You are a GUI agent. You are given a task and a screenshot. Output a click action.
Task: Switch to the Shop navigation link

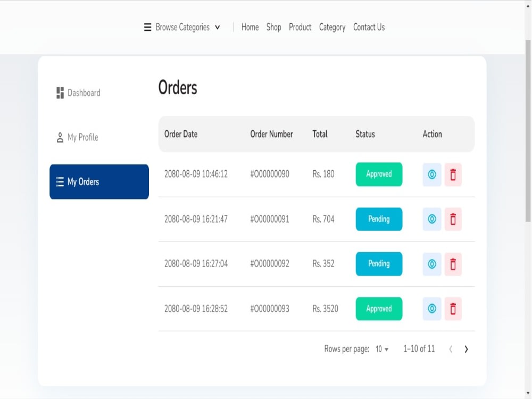pyautogui.click(x=273, y=27)
